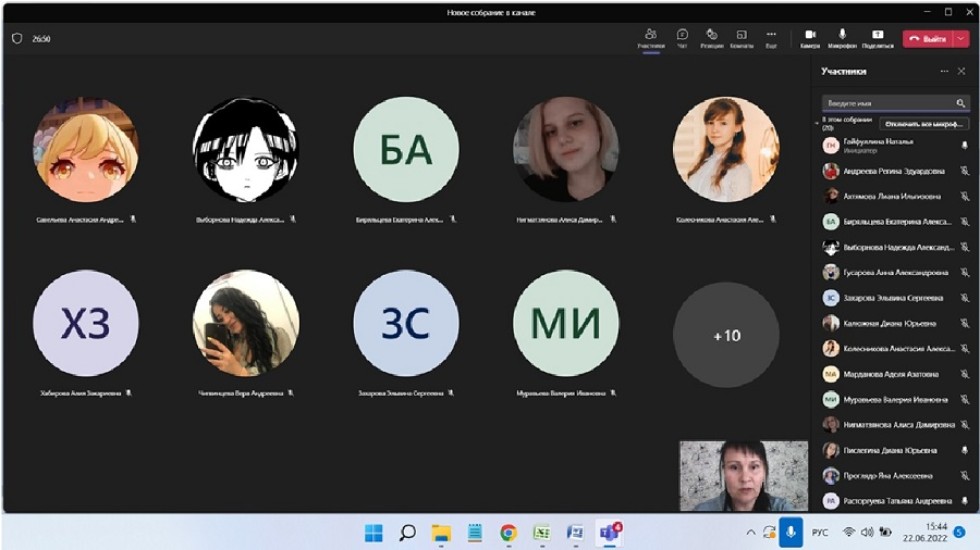Click the +10 more participants circle
This screenshot has height=550, width=980.
[726, 336]
